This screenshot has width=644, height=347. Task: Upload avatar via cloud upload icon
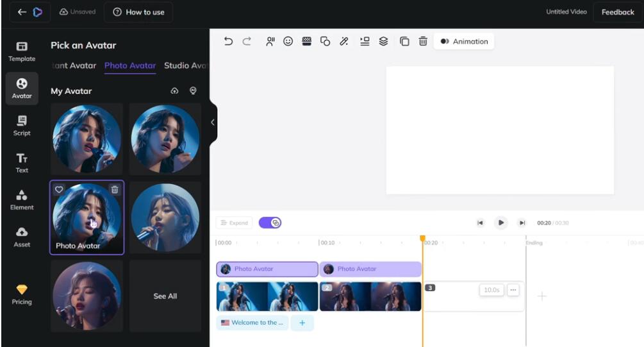click(174, 91)
